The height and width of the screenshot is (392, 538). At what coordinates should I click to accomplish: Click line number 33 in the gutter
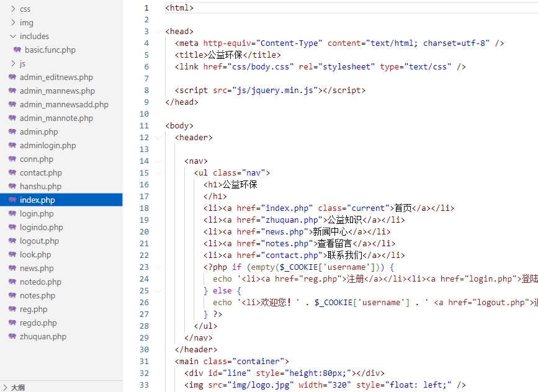pos(144,385)
